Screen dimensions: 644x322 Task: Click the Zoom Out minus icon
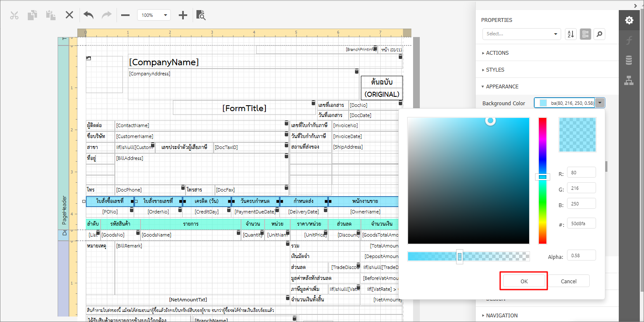click(x=125, y=15)
